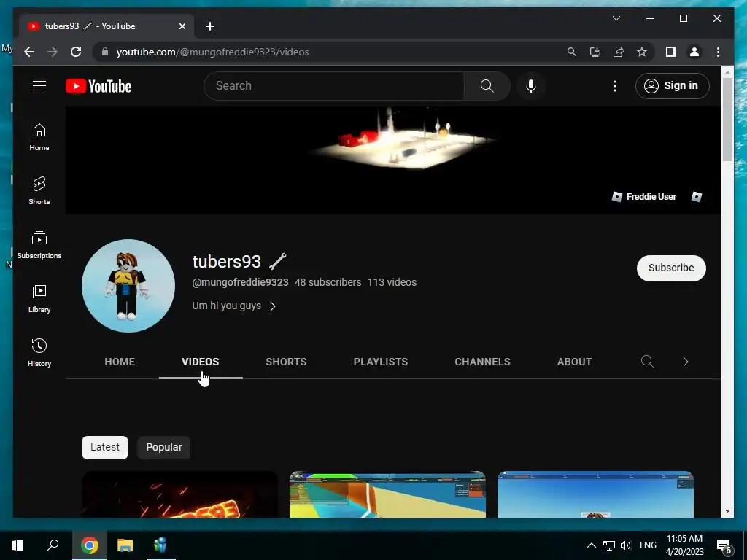Image resolution: width=747 pixels, height=560 pixels.
Task: Click the browser forward arrow
Action: coord(53,52)
